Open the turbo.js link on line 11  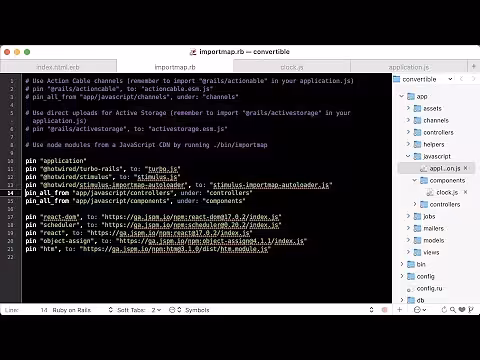[x=162, y=169]
